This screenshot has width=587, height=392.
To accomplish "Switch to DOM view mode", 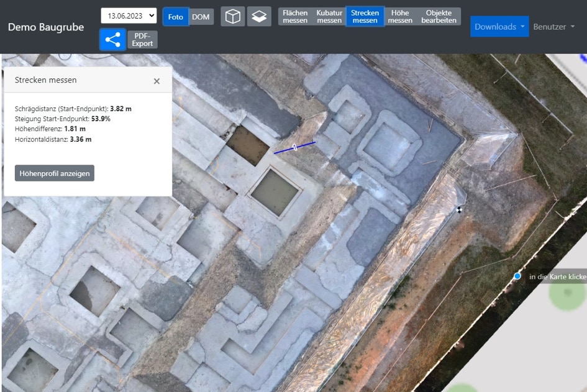I will point(201,17).
